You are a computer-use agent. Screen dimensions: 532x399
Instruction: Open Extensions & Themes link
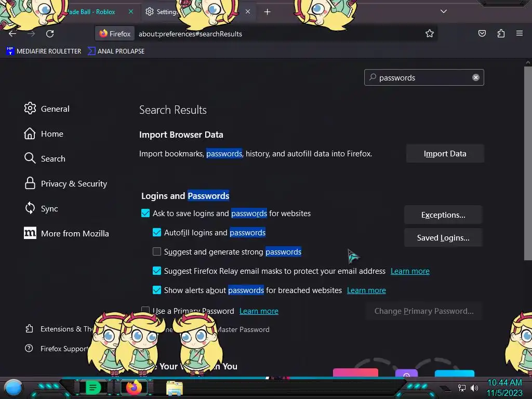(58, 329)
